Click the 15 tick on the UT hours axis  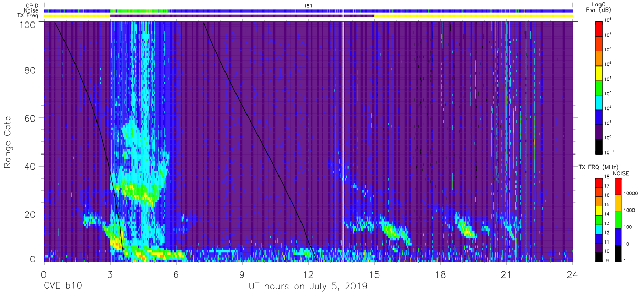pyautogui.click(x=374, y=274)
